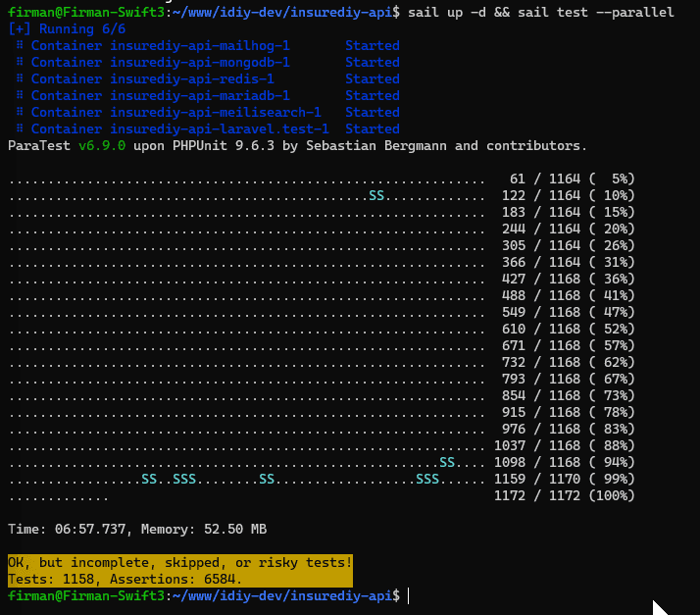Click the SS skipped markers on the 122 row
Image resolution: width=700 pixels, height=615 pixels.
tap(376, 196)
